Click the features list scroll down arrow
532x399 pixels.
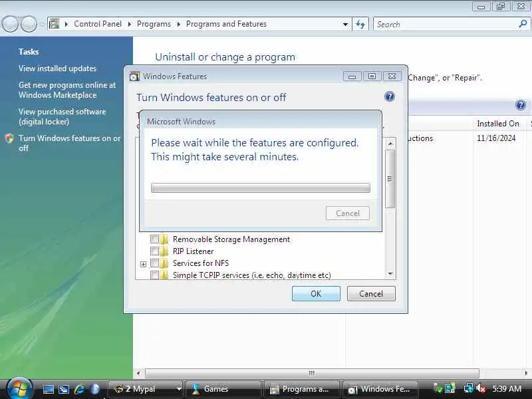coord(390,274)
